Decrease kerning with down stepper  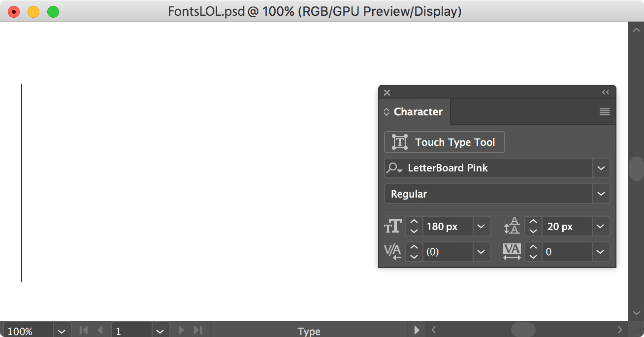pos(414,257)
